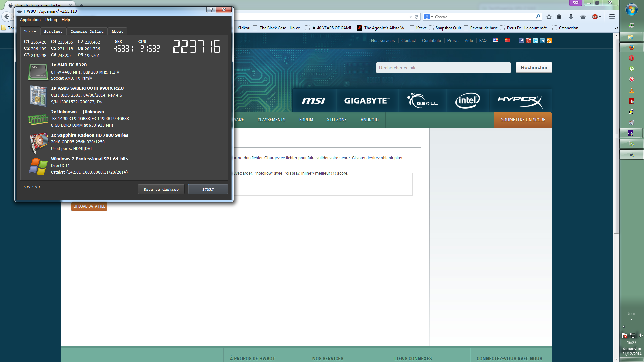This screenshot has height=362, width=644.
Task: Click UPLOAD DATA FILE button
Action: click(x=89, y=206)
